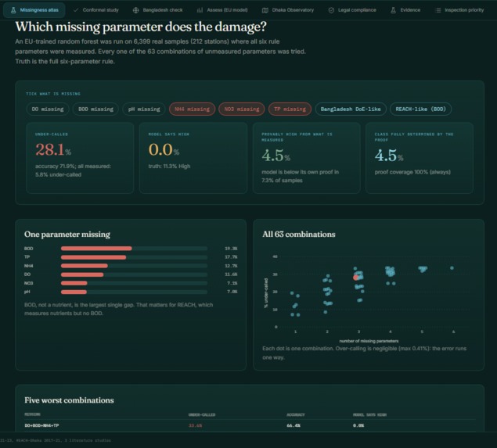Open the Evidence tab

coord(405,10)
